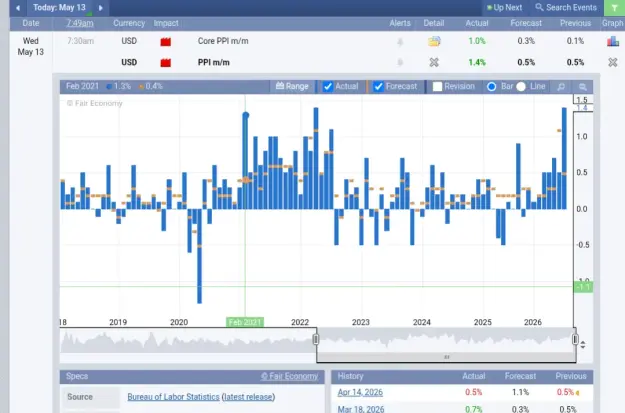Adjust right handle of range slider
This screenshot has height=413, width=625.
575,339
